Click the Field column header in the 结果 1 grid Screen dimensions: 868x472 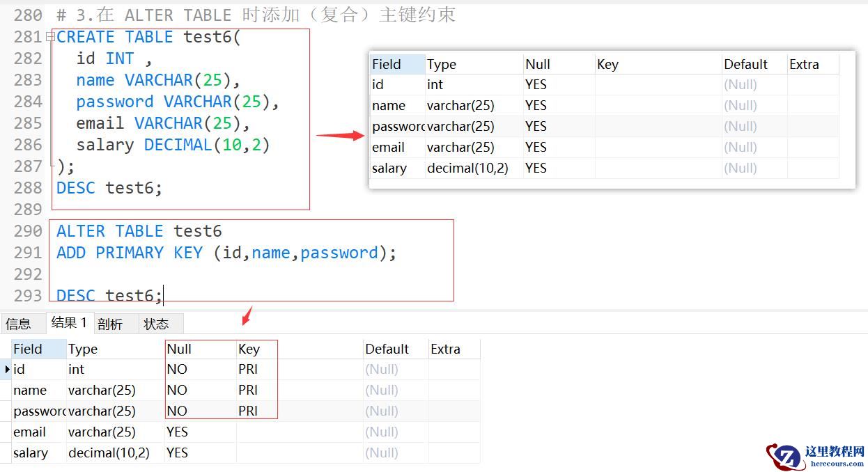click(x=38, y=349)
